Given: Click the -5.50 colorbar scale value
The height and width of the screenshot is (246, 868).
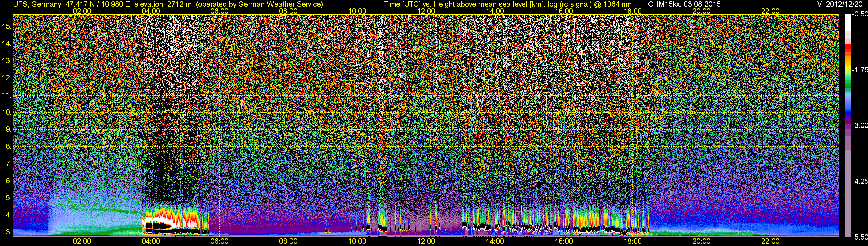Looking at the screenshot, I should [860, 237].
